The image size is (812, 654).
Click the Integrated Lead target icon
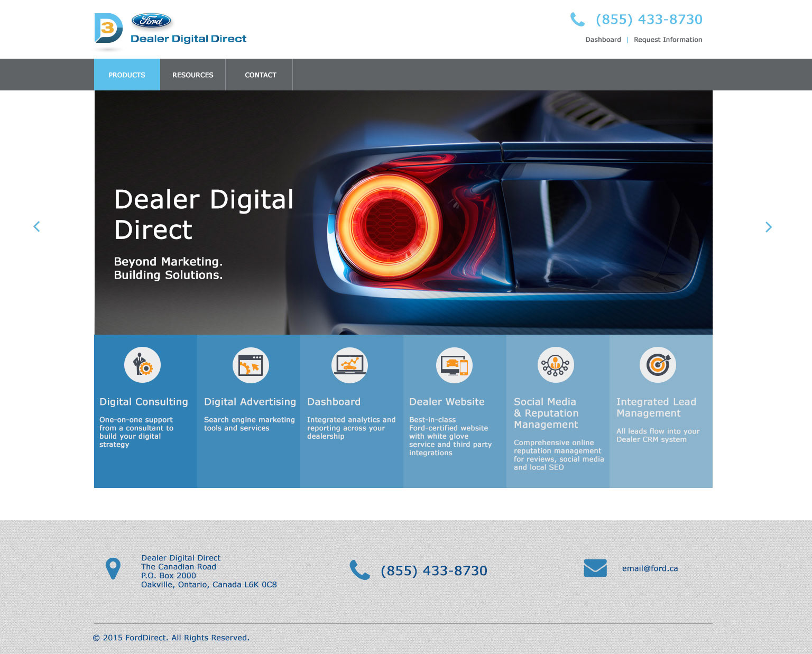point(658,365)
